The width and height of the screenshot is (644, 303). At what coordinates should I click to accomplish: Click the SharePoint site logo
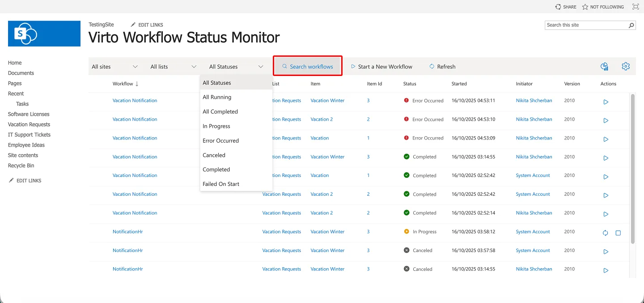[x=44, y=34]
